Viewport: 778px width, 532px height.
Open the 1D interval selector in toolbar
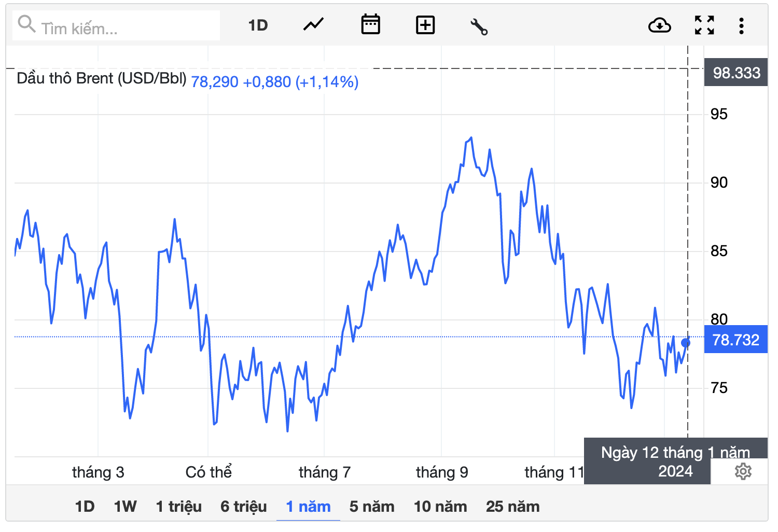[258, 25]
